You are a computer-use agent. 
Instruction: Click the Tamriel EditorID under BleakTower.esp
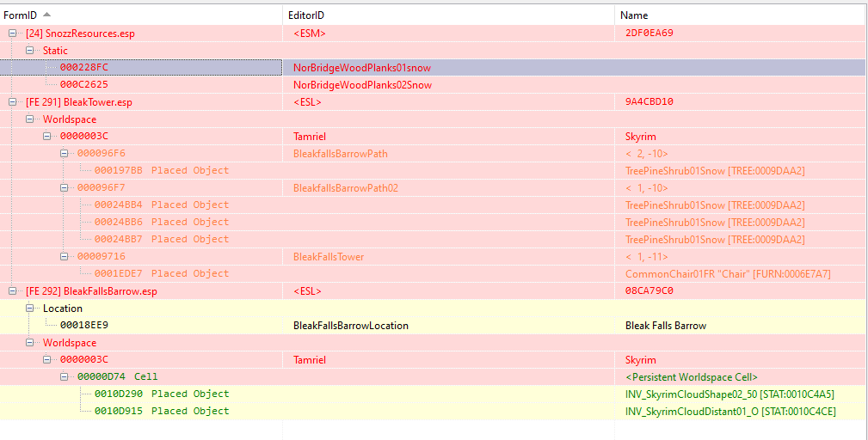(308, 137)
